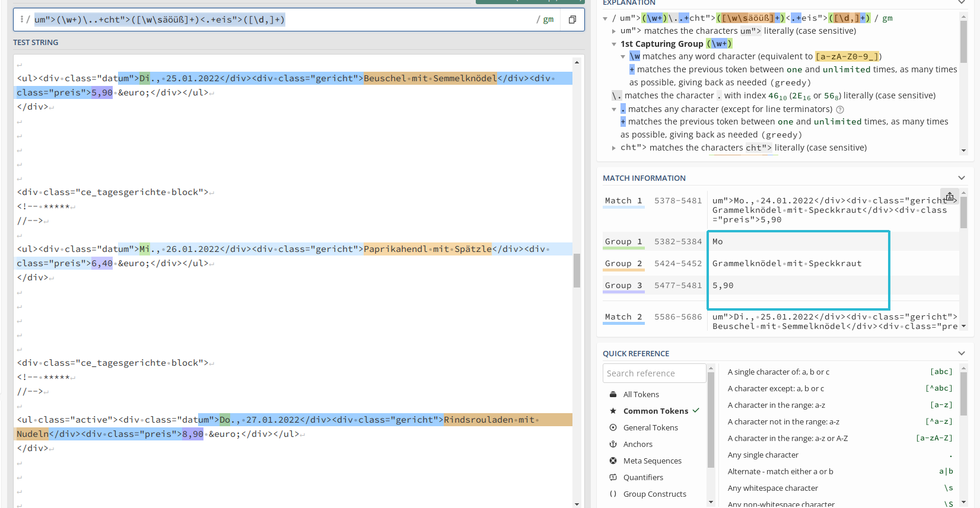
Task: Select the All Tokens category
Action: click(x=641, y=394)
